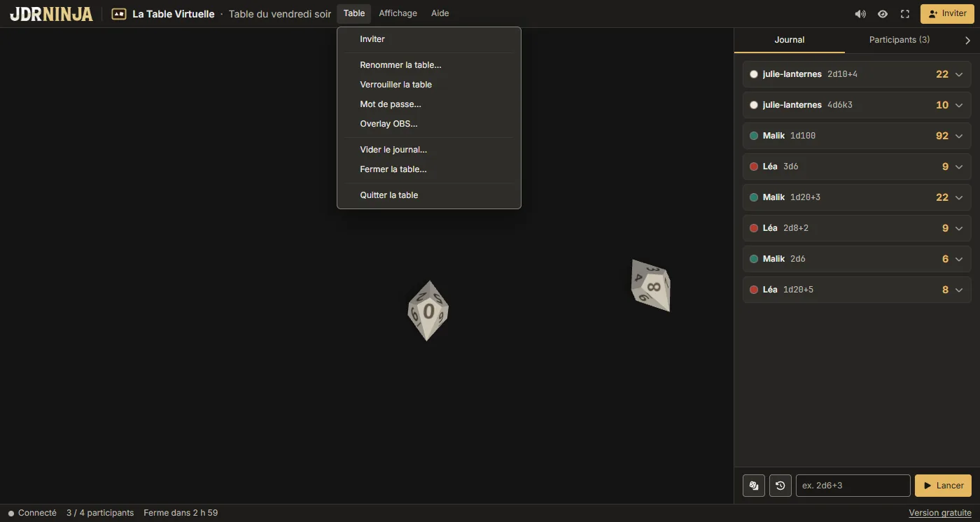Expand Malik 1d100 roll chevron
The image size is (980, 522).
pos(959,136)
